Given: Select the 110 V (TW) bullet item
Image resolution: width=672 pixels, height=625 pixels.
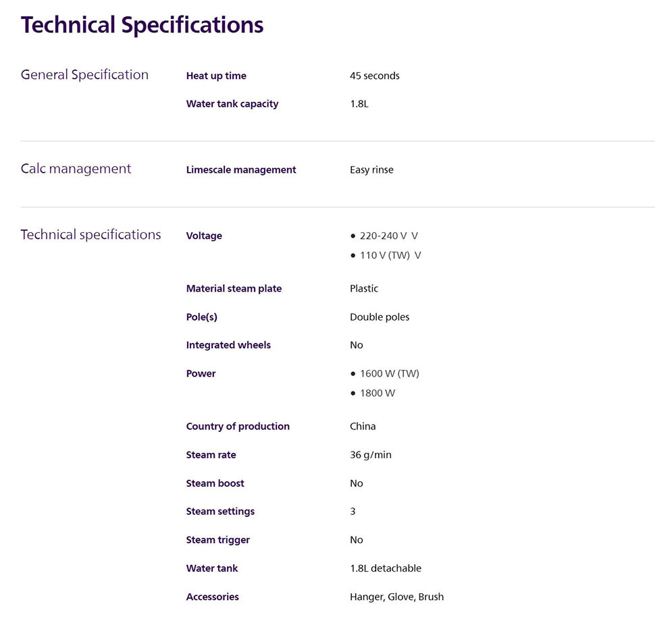Looking at the screenshot, I should pos(390,256).
